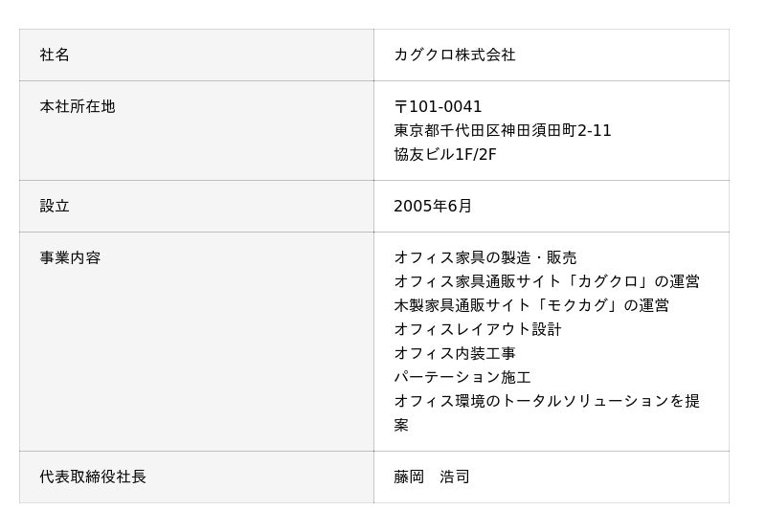Click the 事業内容 row label
766x532 pixels.
[x=70, y=258]
